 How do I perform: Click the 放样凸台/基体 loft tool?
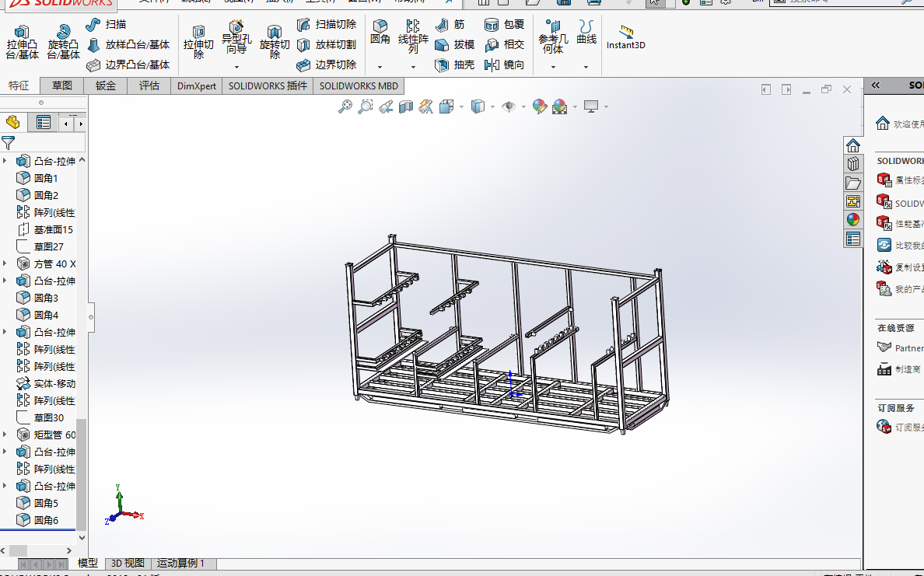128,45
